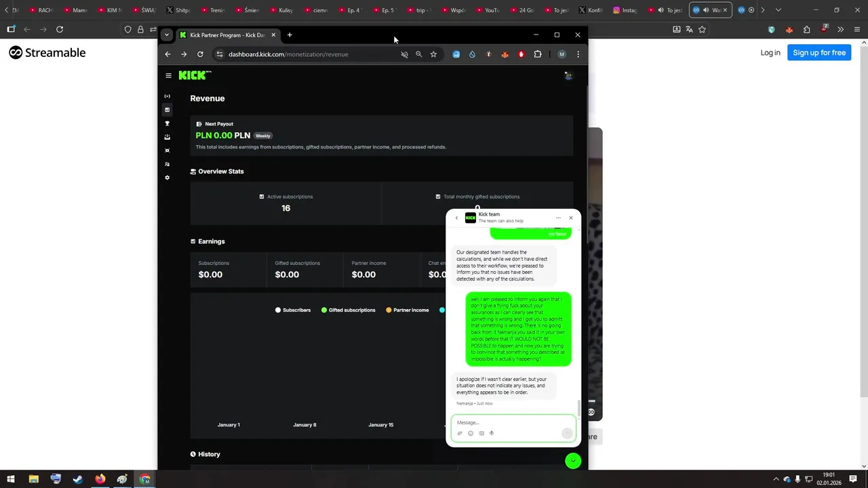Viewport: 868px width, 488px height.
Task: Attach a file in Kick chat
Action: pos(459,433)
